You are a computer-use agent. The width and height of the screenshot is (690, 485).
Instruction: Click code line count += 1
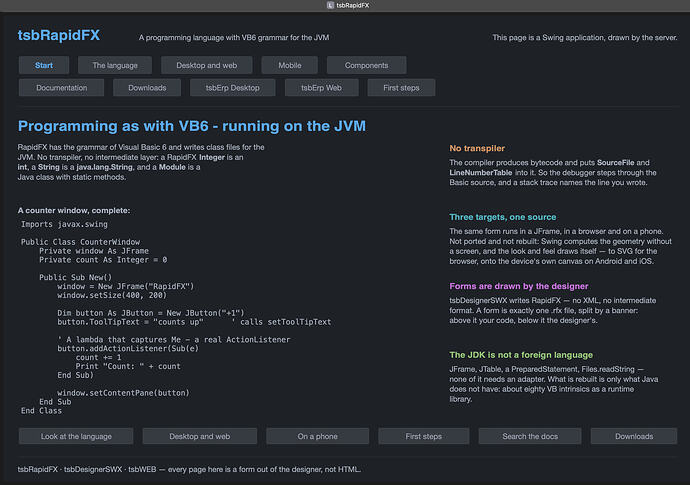click(x=98, y=357)
